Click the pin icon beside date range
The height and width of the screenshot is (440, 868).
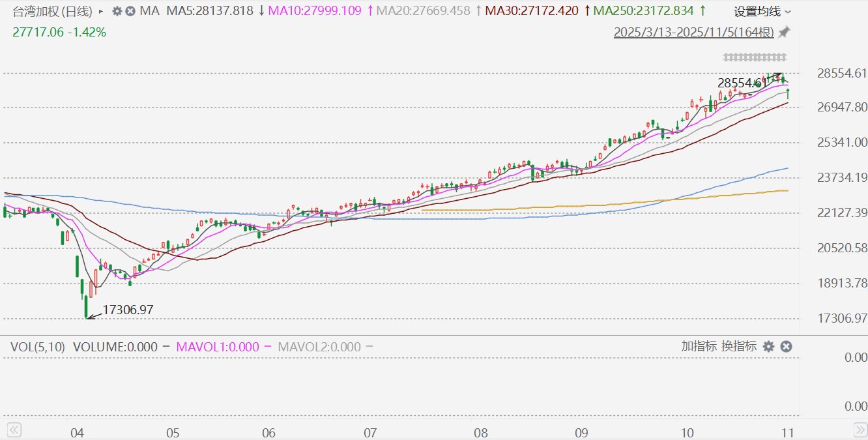[x=785, y=33]
